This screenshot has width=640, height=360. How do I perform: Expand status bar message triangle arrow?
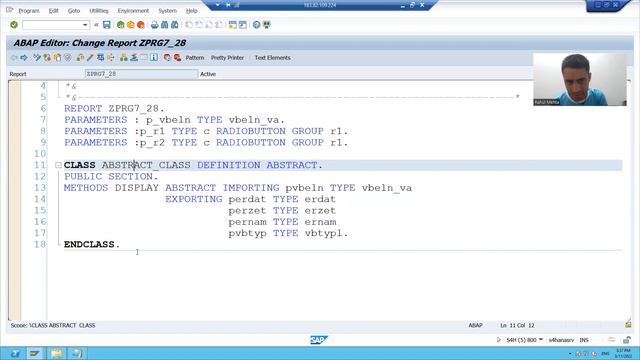point(498,340)
